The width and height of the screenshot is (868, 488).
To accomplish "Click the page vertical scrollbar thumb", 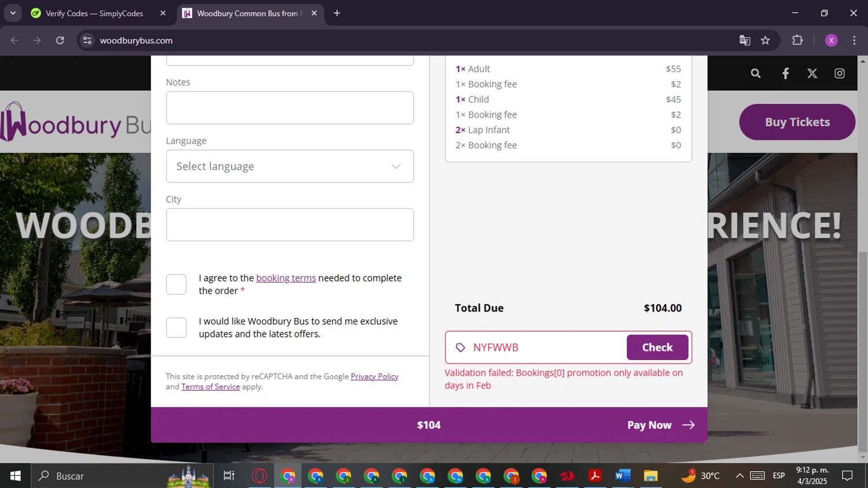I will click(x=863, y=352).
